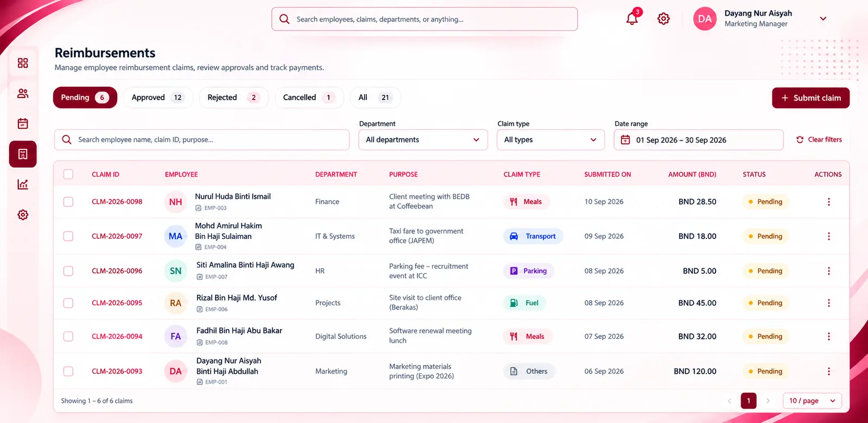Tick the checkbox for CLM-2026-0098
This screenshot has width=868, height=423.
coord(68,202)
